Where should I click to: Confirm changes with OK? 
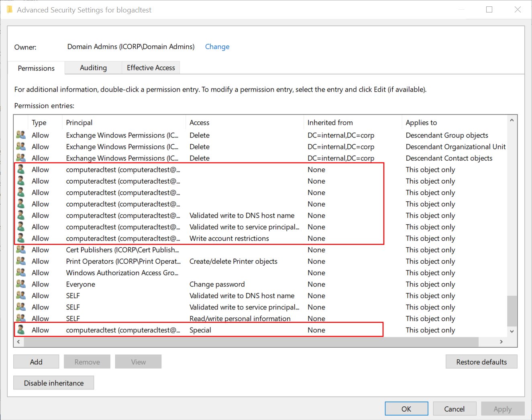click(x=406, y=408)
